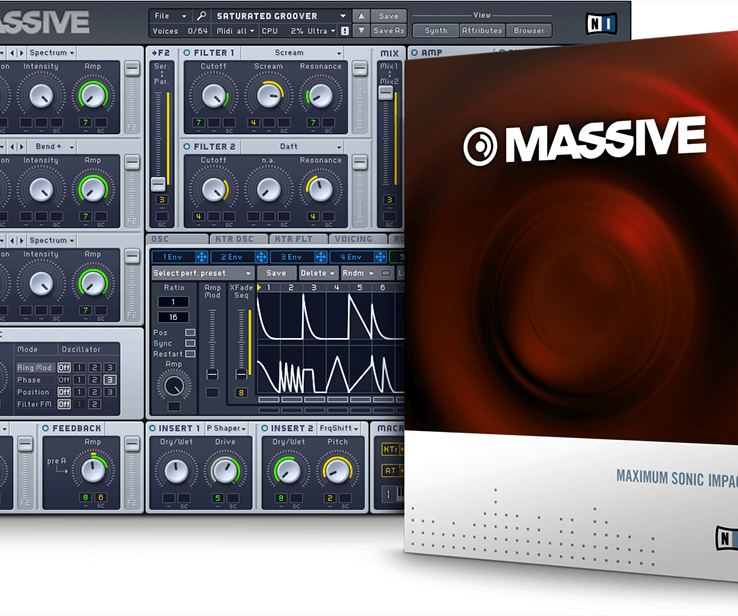Click the top oscillator Amp knob under Spectrum
The width and height of the screenshot is (738, 616).
click(93, 96)
